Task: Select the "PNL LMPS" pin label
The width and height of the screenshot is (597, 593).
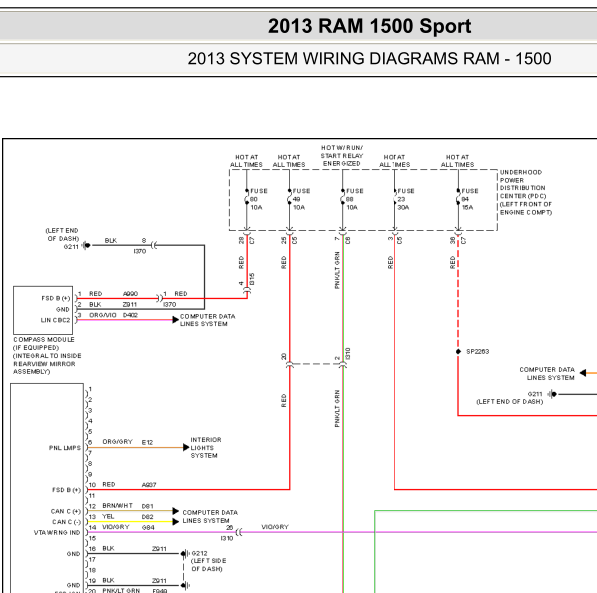Action: 65,448
